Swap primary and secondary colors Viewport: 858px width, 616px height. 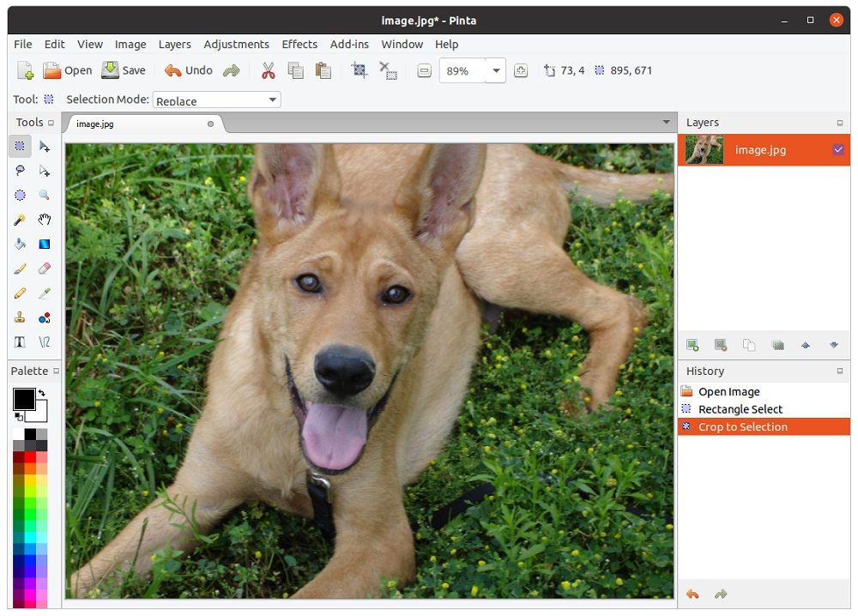point(42,393)
